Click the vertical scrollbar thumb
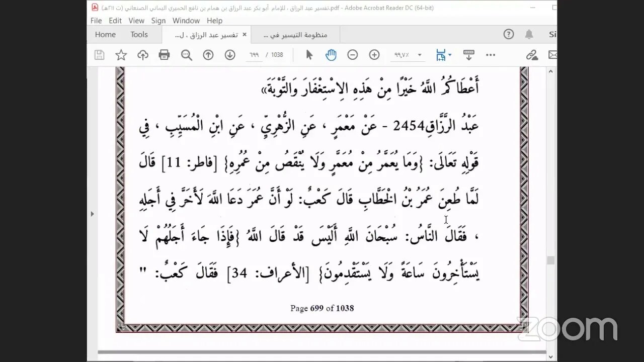 [551, 260]
